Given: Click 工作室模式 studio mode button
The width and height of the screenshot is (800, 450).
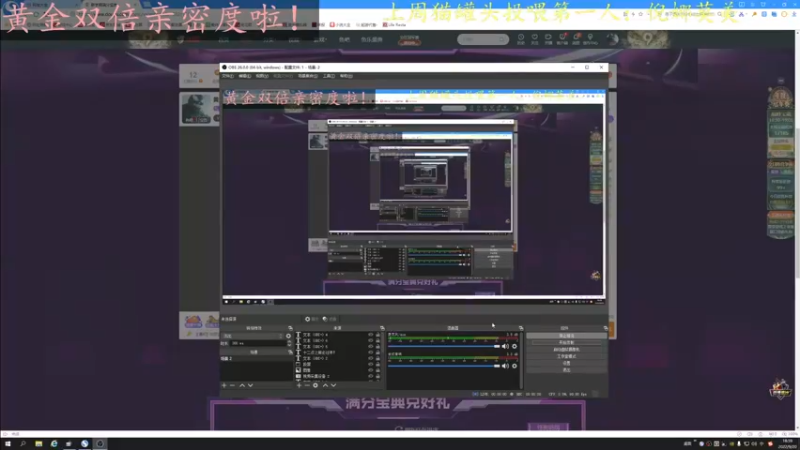Looking at the screenshot, I should 567,356.
